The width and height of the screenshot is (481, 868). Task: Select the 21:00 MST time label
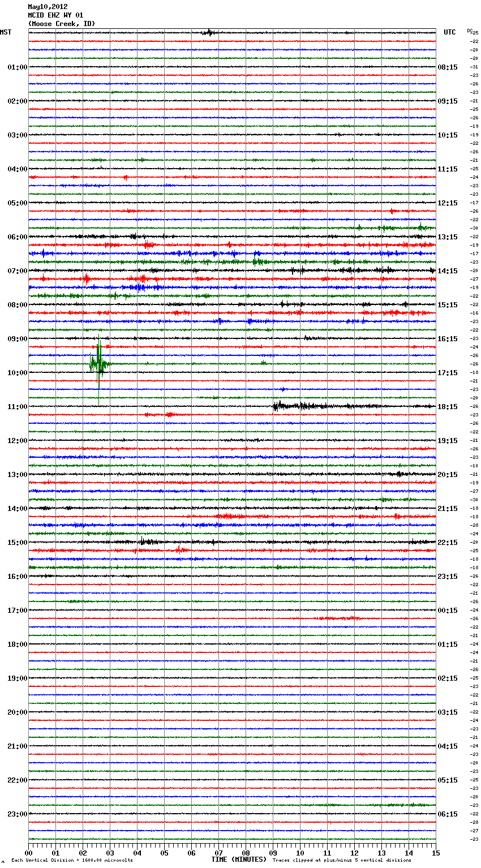pos(18,746)
